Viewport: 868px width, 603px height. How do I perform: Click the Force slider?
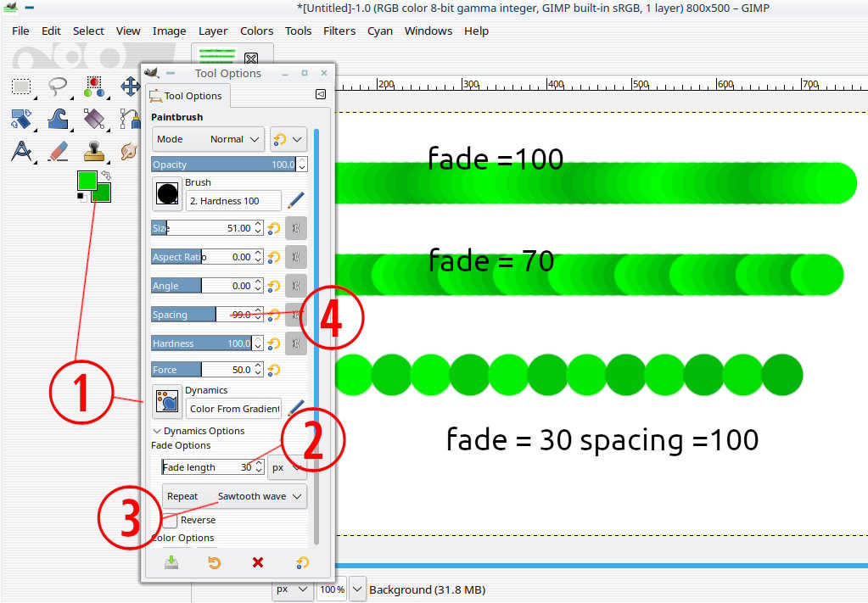203,370
